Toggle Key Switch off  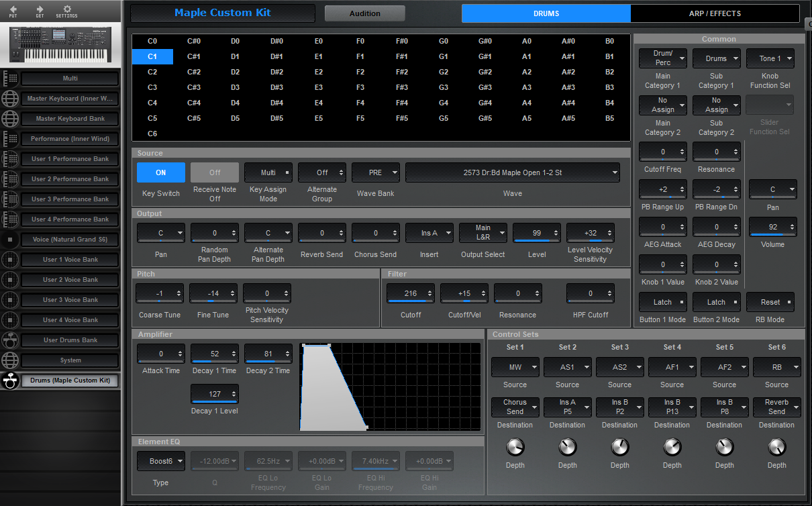point(160,172)
